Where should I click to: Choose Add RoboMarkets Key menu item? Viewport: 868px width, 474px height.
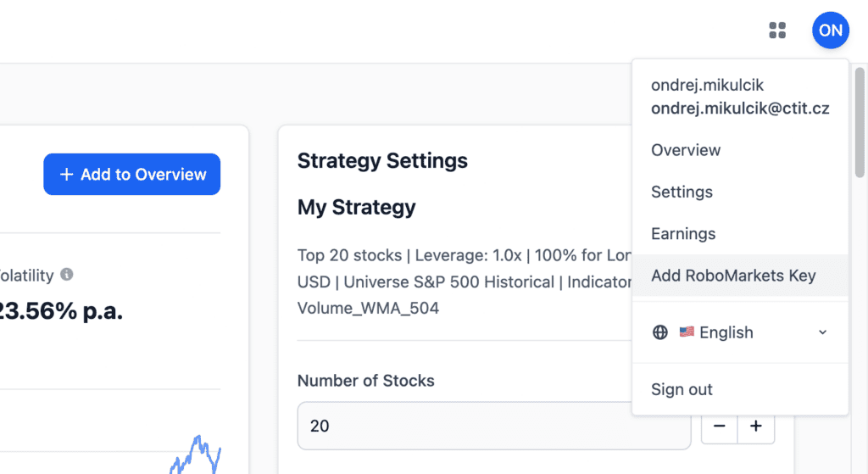733,276
